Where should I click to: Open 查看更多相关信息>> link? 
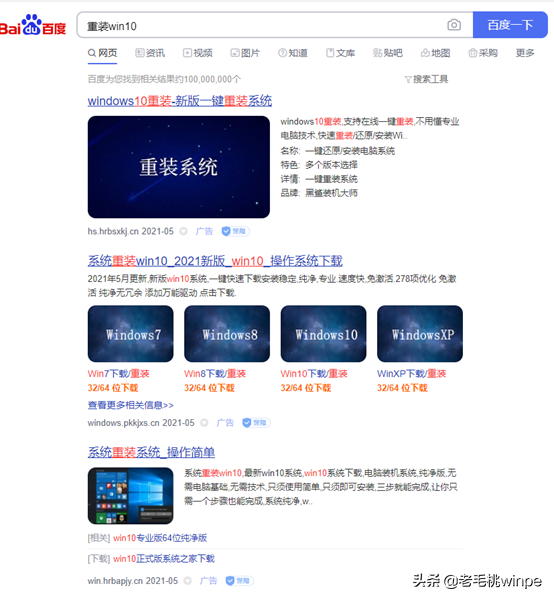coord(130,405)
